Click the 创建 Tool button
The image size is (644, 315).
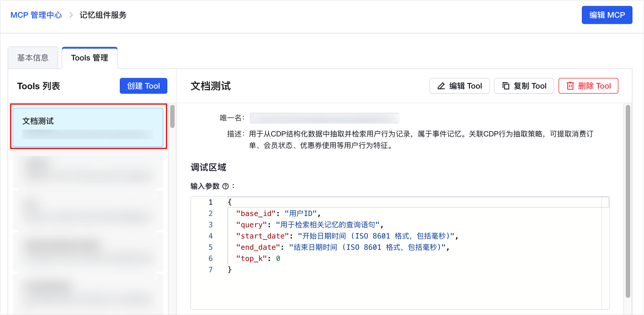[143, 86]
